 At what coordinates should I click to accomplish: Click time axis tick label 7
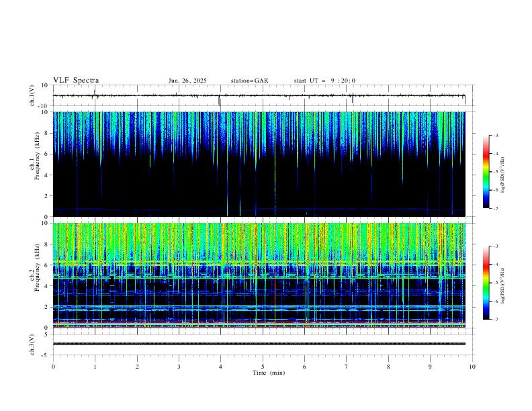pos(347,367)
